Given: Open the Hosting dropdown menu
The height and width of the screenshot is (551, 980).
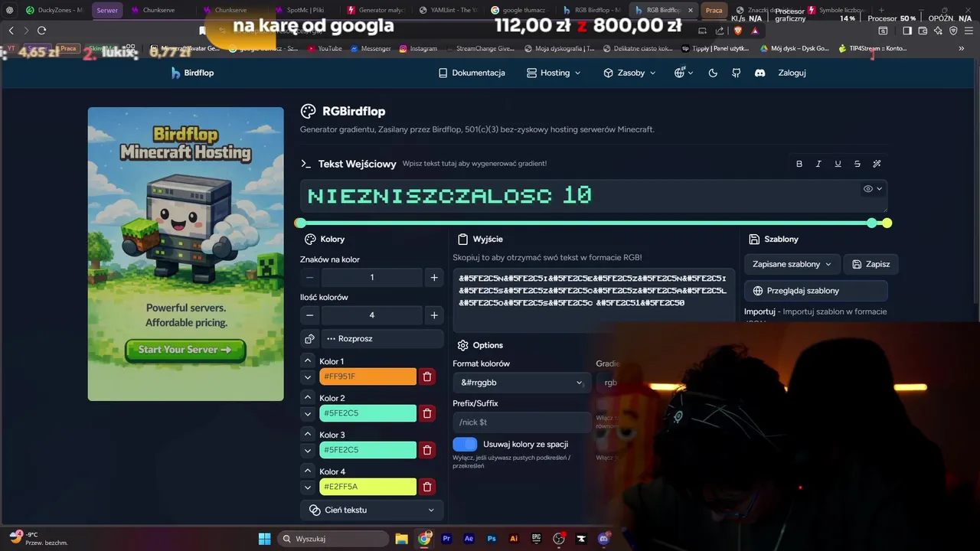Looking at the screenshot, I should (554, 73).
